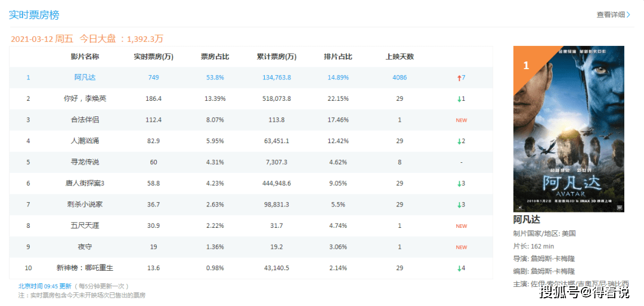Select the 刺杀小说家 movie name
644x306 pixels.
click(x=85, y=205)
